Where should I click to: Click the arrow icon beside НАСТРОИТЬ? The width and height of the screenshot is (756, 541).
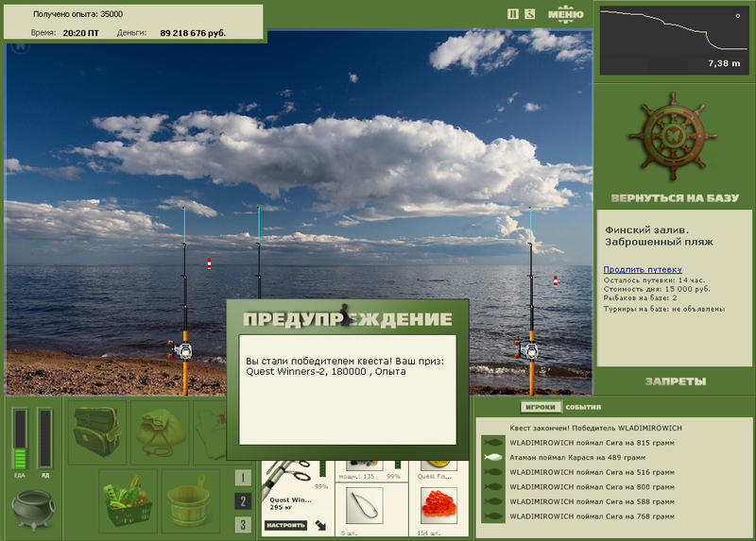[x=320, y=525]
